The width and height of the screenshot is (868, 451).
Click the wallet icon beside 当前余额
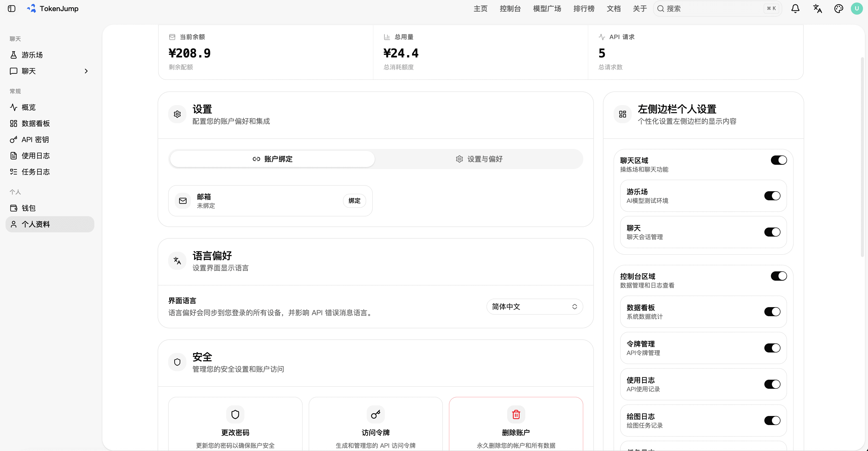(x=172, y=37)
